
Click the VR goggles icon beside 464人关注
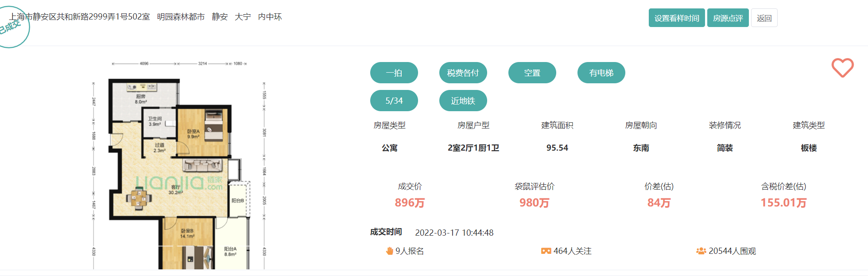[546, 251]
